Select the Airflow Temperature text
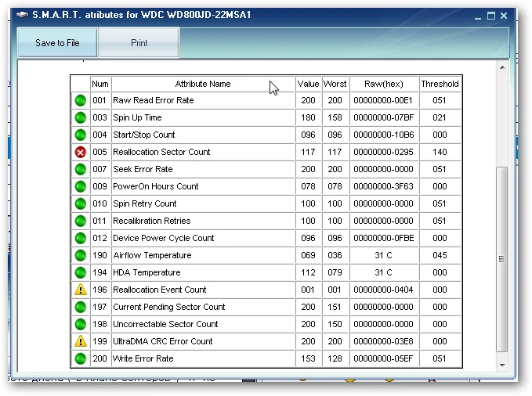 [x=152, y=255]
